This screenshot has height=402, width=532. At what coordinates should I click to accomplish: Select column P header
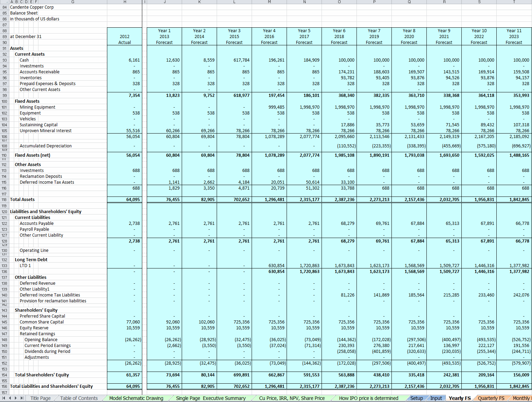pos(374,2)
